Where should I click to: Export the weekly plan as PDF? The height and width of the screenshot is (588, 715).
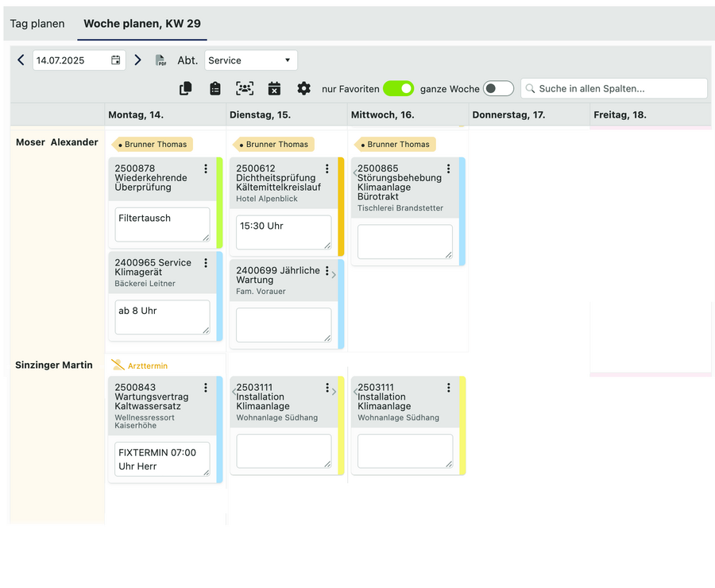click(160, 60)
